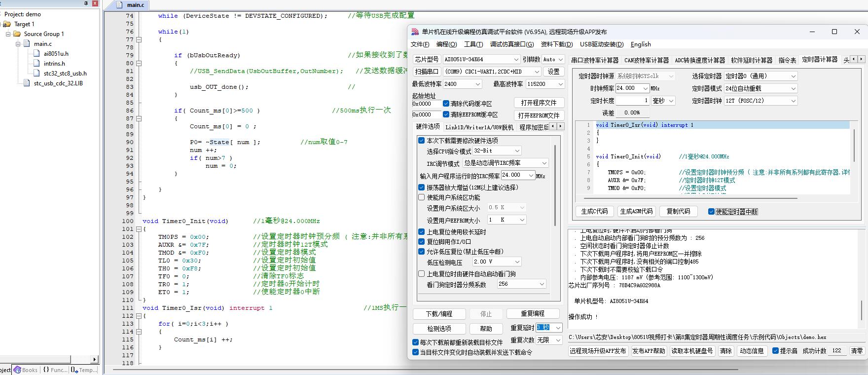Collapse the Source Group 1 tree node
The width and height of the screenshot is (868, 375).
coord(8,34)
